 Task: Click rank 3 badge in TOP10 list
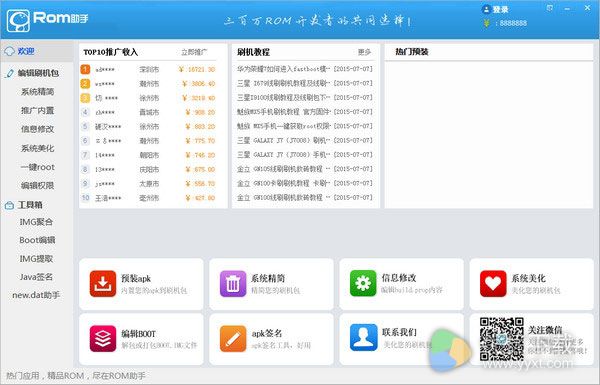pyautogui.click(x=85, y=98)
